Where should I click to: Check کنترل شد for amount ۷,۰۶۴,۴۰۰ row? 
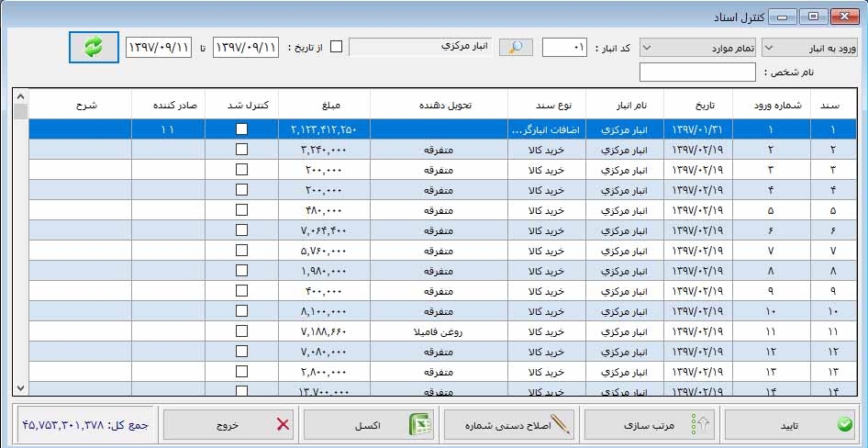point(241,230)
